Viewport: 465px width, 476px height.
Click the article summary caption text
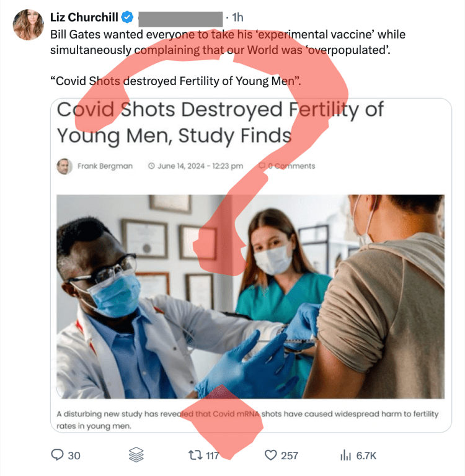coord(247,420)
